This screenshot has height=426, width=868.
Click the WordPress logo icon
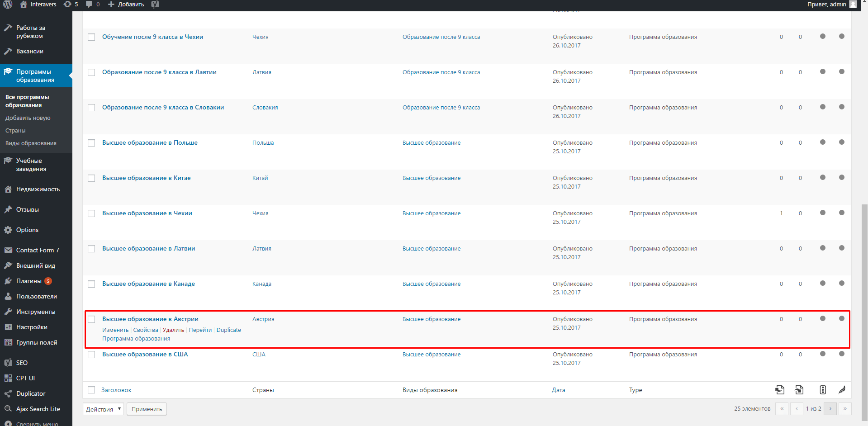pos(8,4)
